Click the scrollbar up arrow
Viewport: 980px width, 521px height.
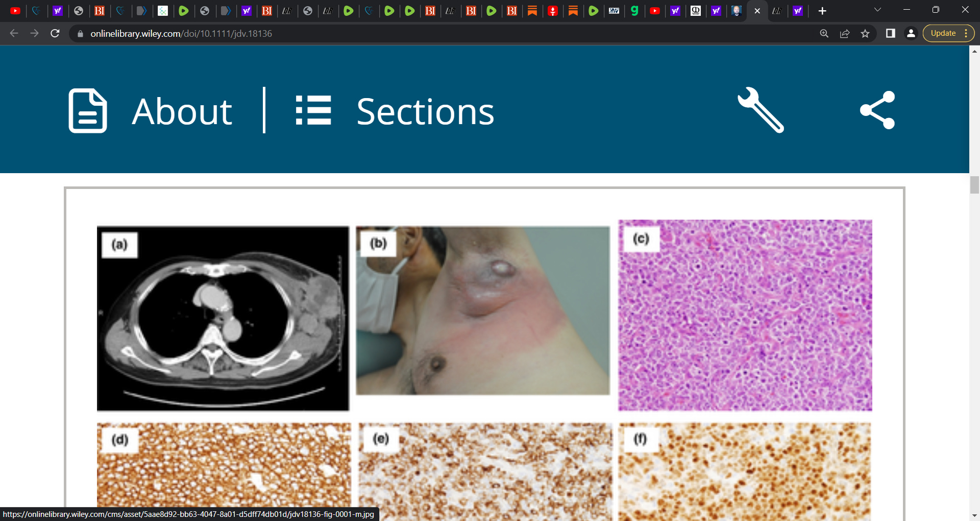(x=974, y=51)
